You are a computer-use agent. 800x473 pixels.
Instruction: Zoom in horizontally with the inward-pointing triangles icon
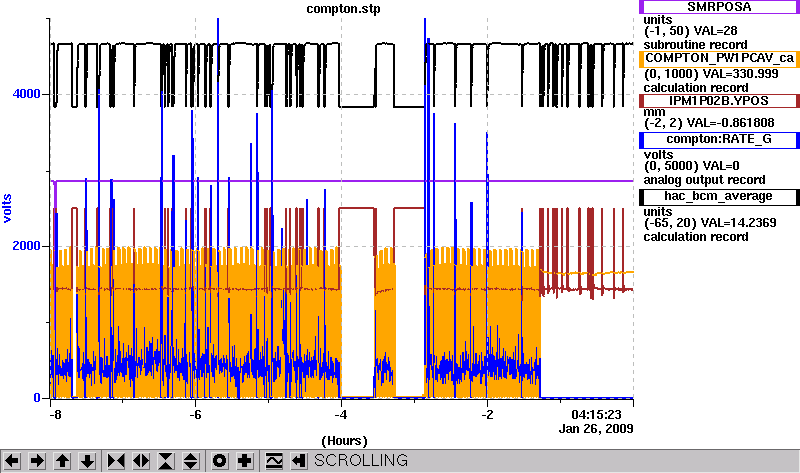point(116,461)
